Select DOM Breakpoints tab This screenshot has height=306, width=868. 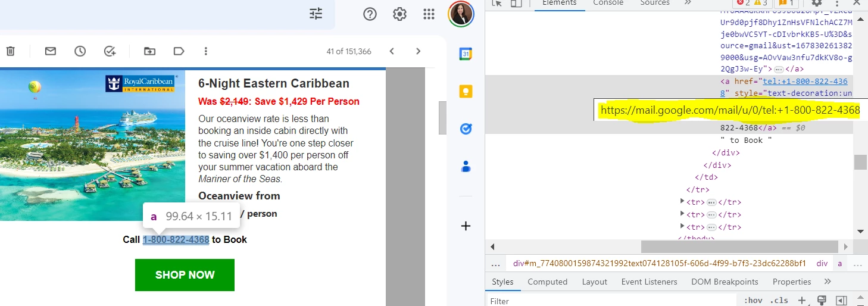point(725,282)
